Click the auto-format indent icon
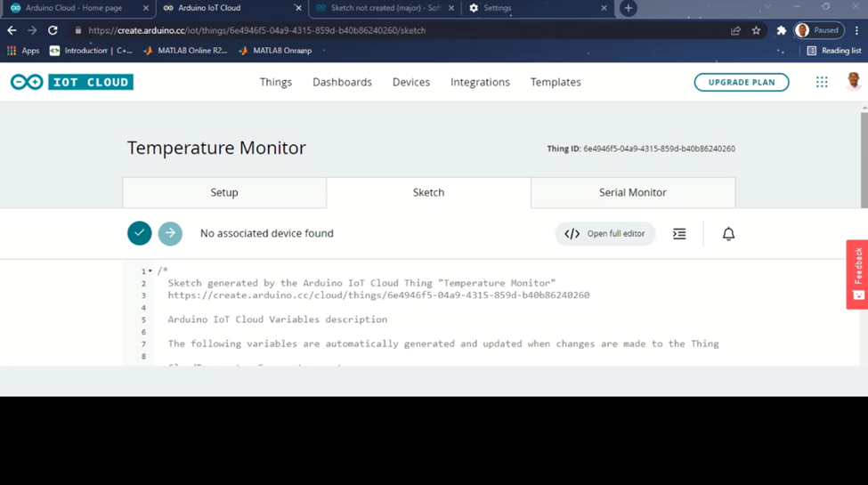The height and width of the screenshot is (485, 868). pos(679,234)
